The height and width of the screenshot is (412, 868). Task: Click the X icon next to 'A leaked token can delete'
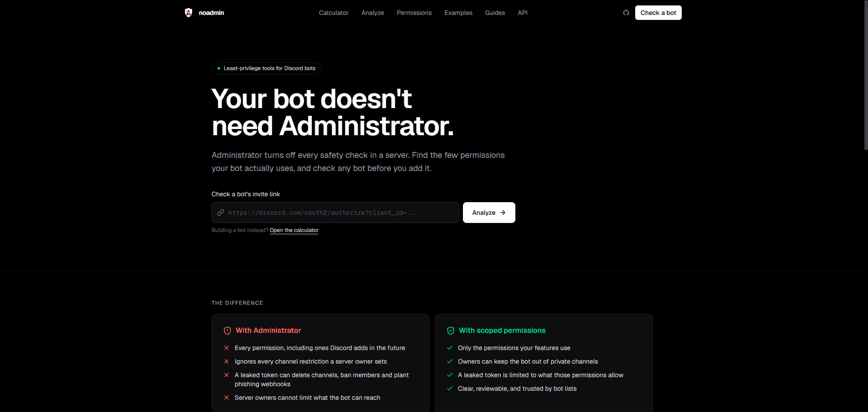(226, 375)
